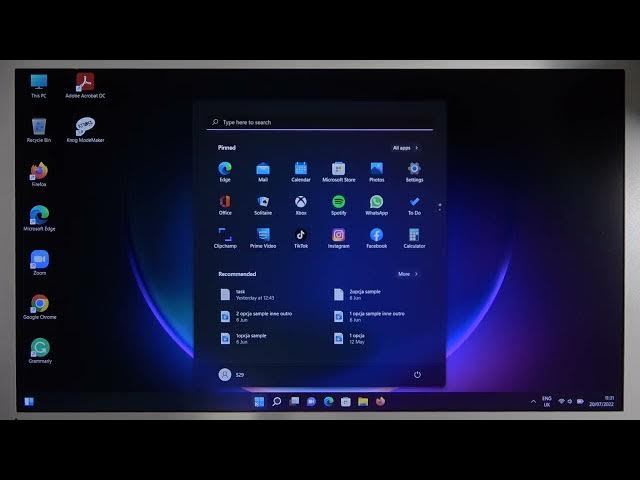
Task: Open the Photos pinned app
Action: [376, 172]
